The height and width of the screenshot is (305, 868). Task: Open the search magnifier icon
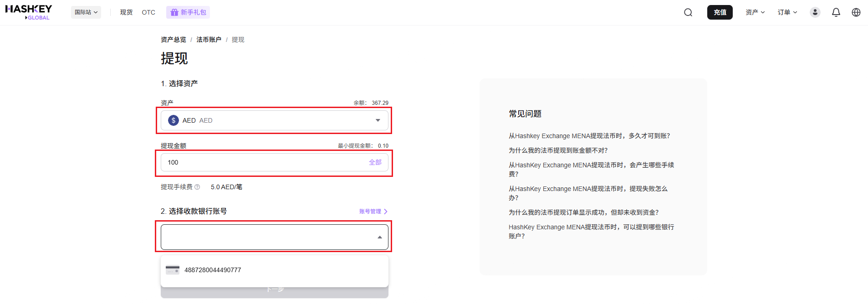(x=688, y=12)
